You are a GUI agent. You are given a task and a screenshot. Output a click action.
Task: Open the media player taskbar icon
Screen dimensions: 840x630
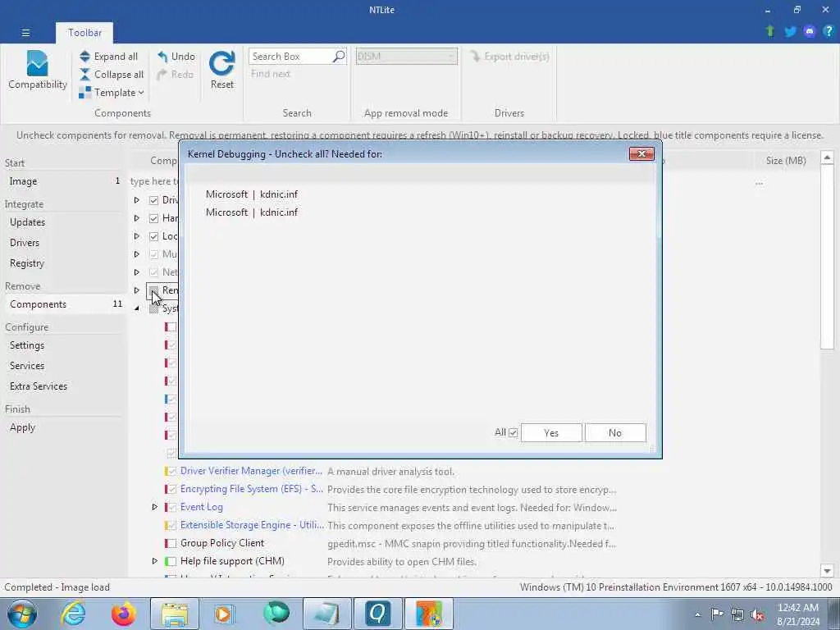223,614
